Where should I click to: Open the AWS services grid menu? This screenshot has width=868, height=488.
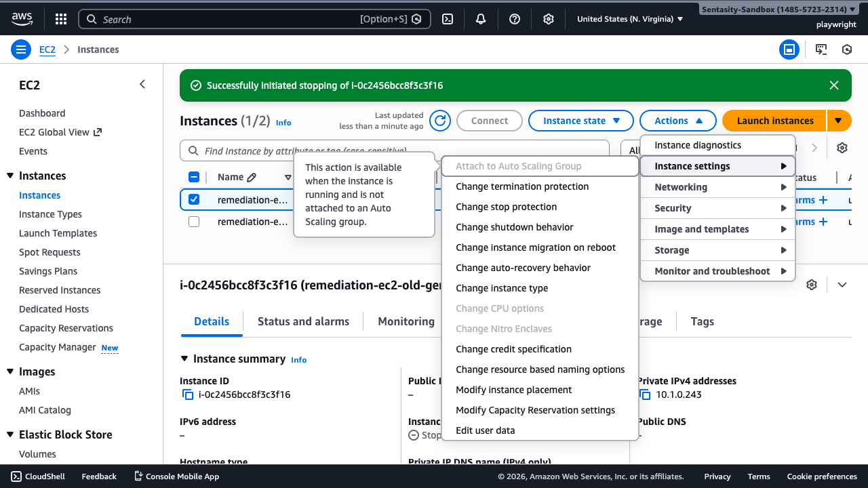point(60,19)
